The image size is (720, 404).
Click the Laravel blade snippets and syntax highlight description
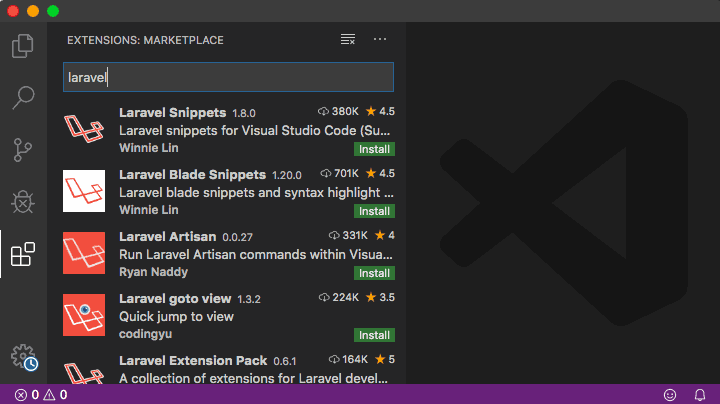256,192
